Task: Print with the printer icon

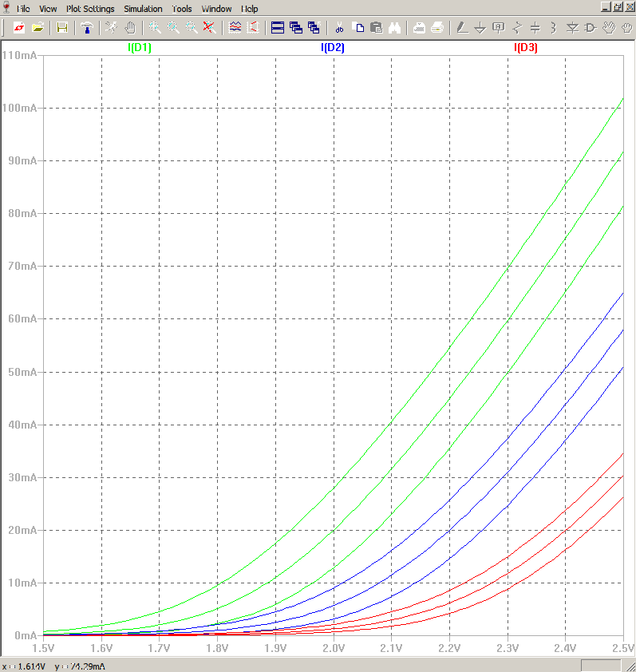Action: pyautogui.click(x=437, y=28)
